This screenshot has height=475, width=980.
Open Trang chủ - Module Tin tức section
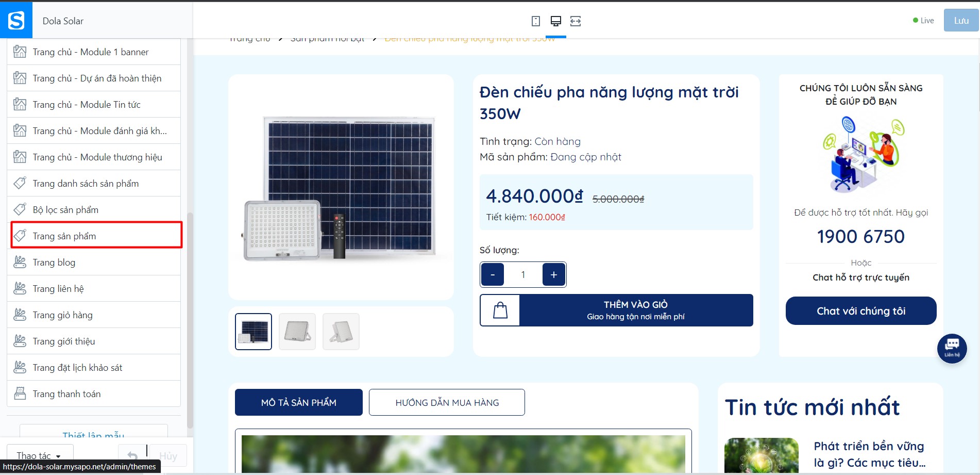point(94,104)
